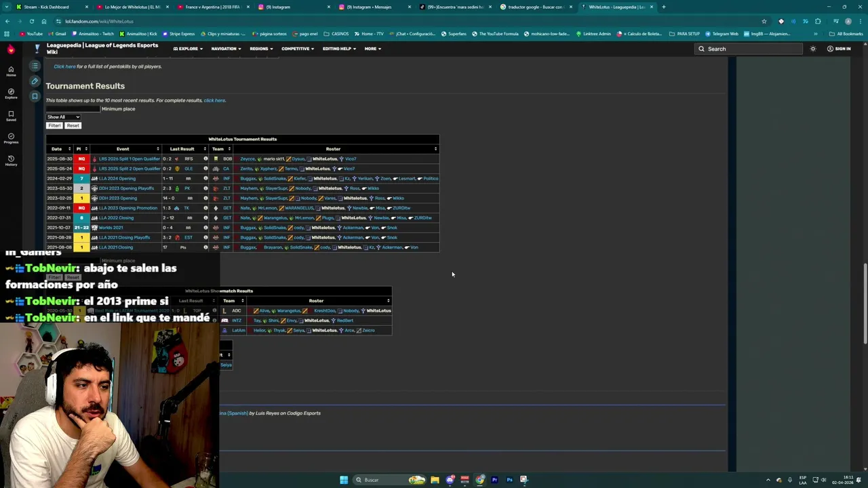Viewport: 868px width, 488px height.
Task: Open complete results click here link
Action: 214,100
